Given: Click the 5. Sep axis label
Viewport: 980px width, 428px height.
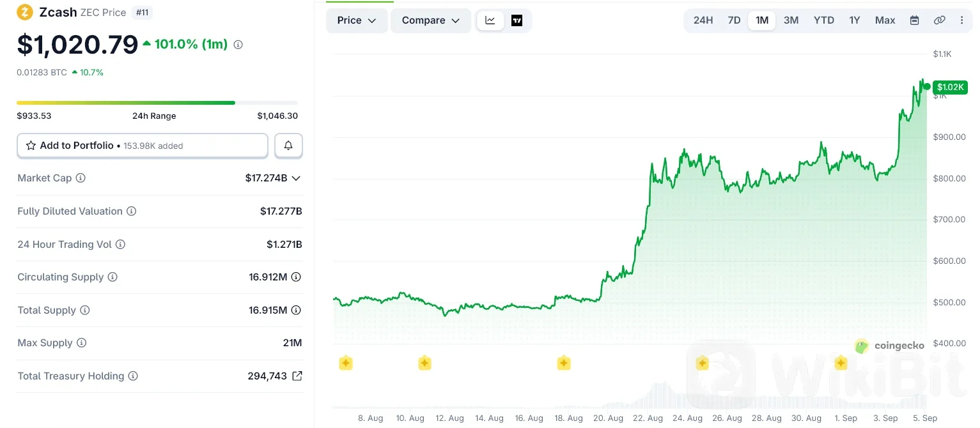Looking at the screenshot, I should point(925,418).
